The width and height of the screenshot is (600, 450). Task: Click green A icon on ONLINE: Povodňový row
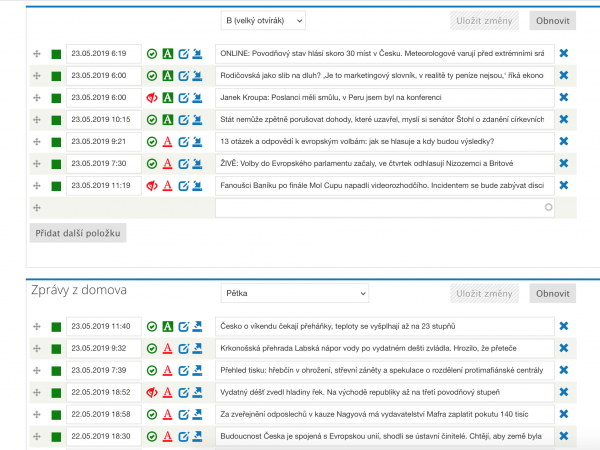pos(168,54)
